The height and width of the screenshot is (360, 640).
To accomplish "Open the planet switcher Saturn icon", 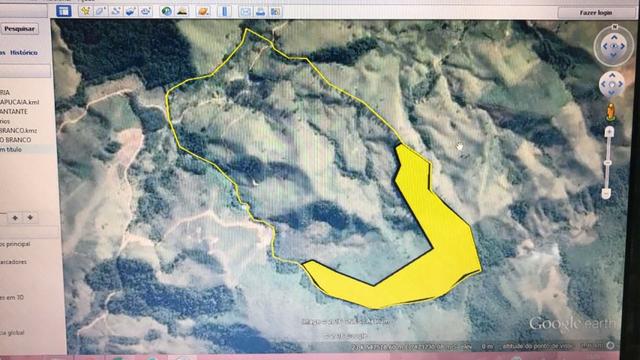I will coord(203,11).
